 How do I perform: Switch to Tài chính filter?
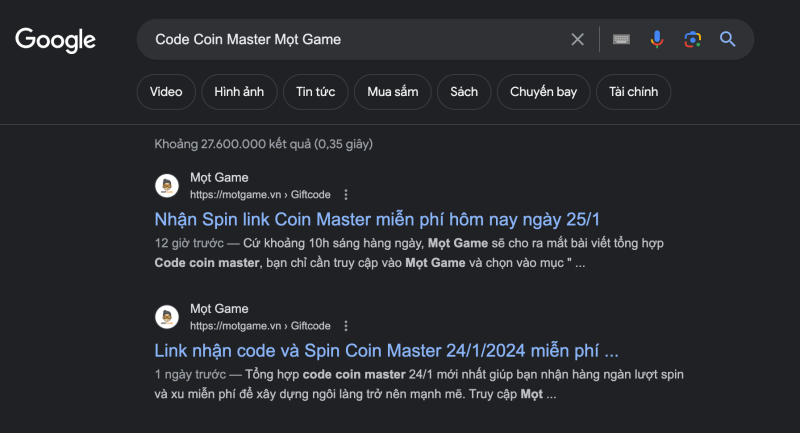tap(633, 92)
